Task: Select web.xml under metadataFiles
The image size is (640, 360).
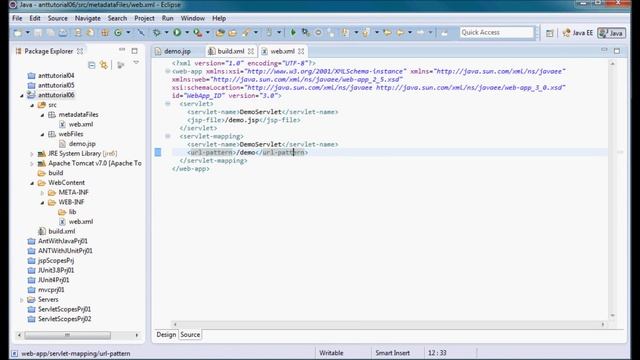Action: (80, 124)
